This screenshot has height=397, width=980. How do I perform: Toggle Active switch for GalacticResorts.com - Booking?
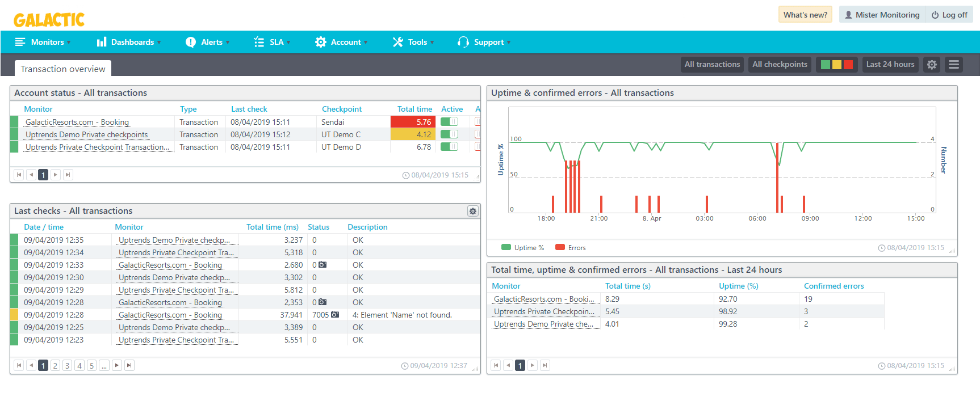[449, 122]
